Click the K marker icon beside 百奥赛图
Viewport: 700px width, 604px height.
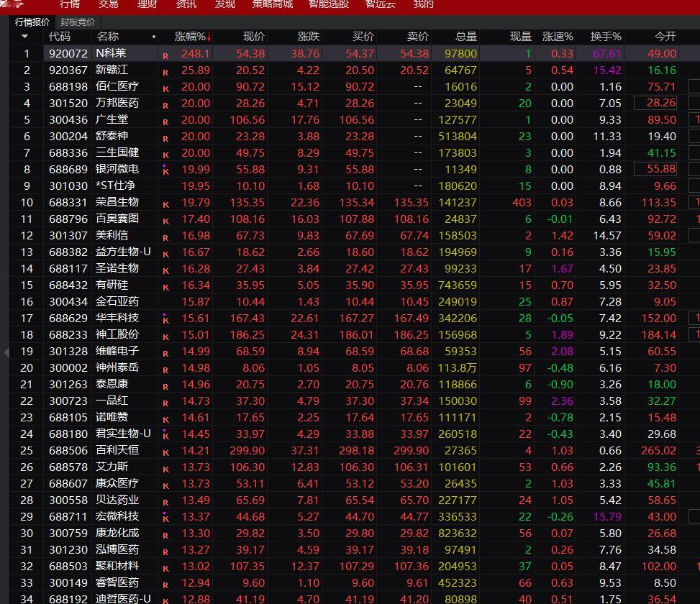click(165, 221)
